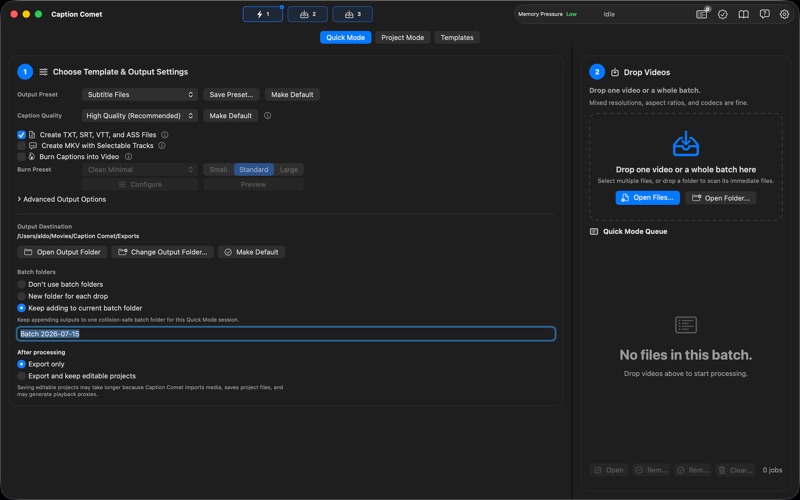This screenshot has width=800, height=500.
Task: Click the inbox tray icon in the drop zone
Action: click(x=686, y=143)
